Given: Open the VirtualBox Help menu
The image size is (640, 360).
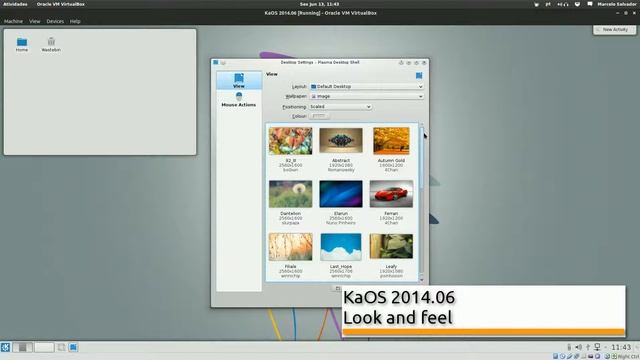Looking at the screenshot, I should tap(75, 21).
